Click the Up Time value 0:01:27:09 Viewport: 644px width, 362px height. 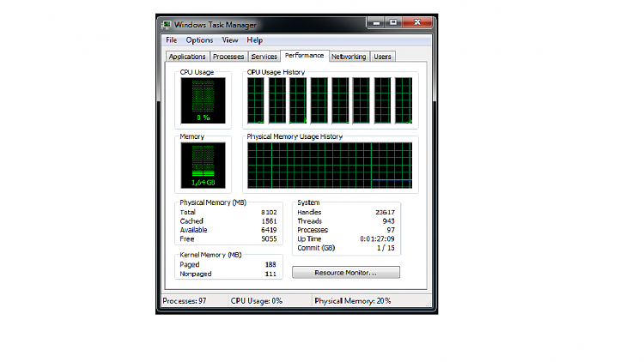[378, 238]
